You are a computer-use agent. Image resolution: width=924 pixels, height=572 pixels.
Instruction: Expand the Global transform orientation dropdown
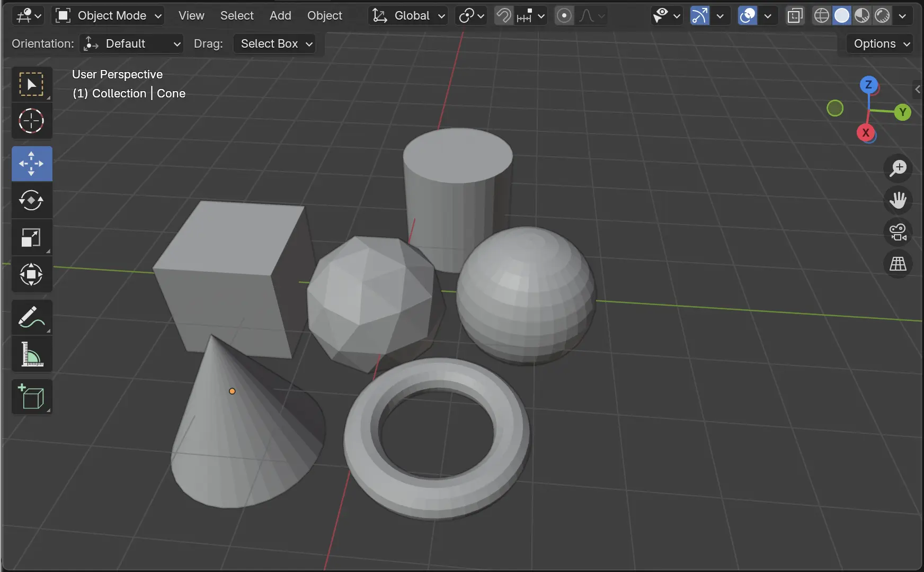(x=408, y=16)
